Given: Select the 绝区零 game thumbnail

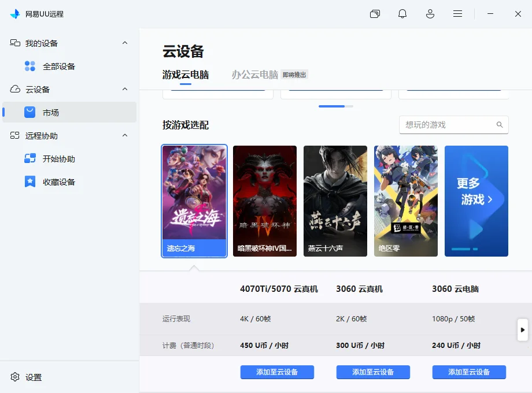Looking at the screenshot, I should tap(406, 201).
